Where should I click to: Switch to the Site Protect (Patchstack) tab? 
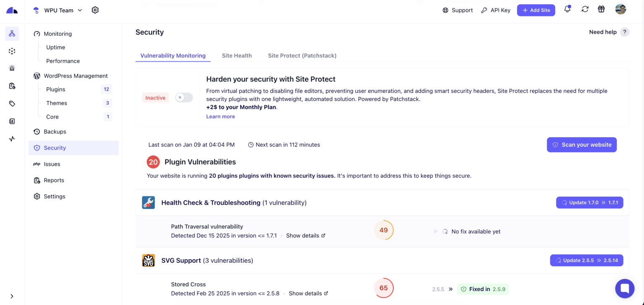(302, 55)
